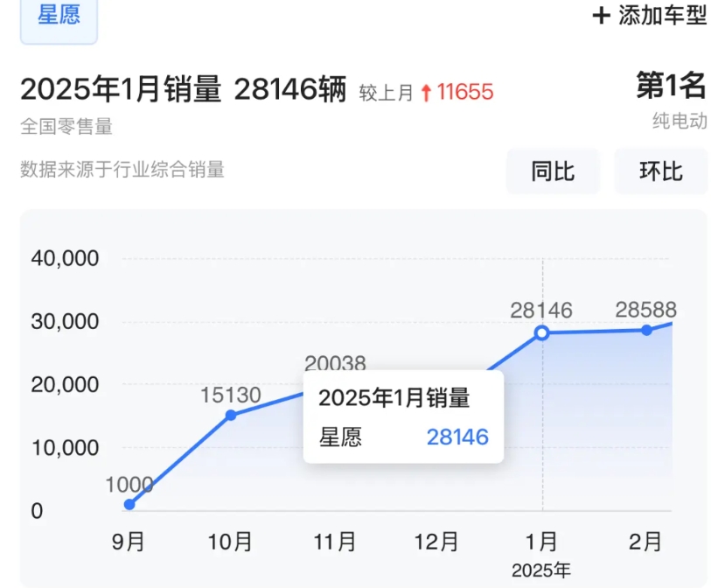711x588 pixels.
Task: Click the 20038 data label
Action: [335, 363]
